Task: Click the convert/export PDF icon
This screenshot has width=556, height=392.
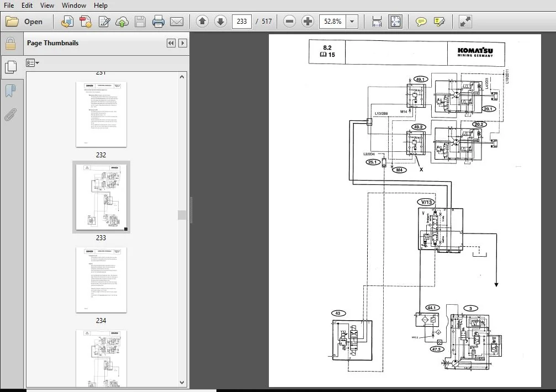Action: pyautogui.click(x=67, y=22)
